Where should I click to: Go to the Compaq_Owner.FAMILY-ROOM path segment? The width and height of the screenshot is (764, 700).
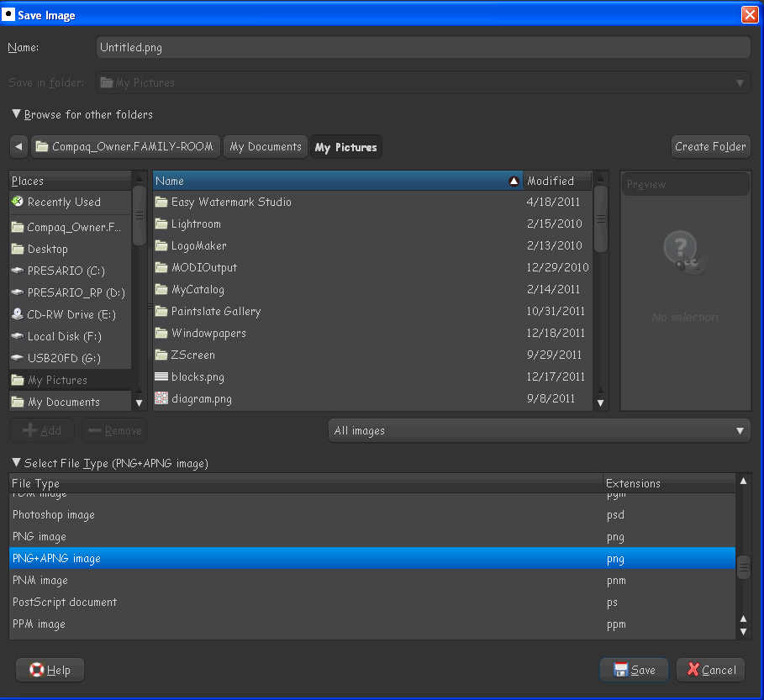tap(126, 146)
